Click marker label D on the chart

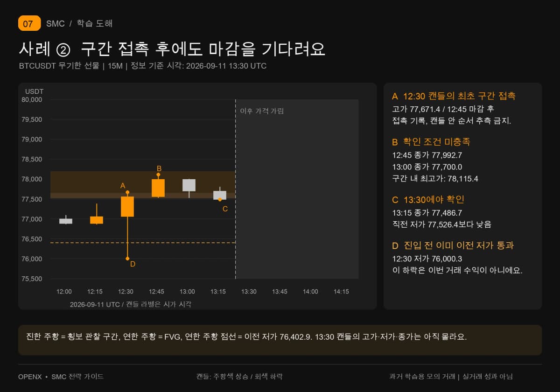[x=133, y=264]
